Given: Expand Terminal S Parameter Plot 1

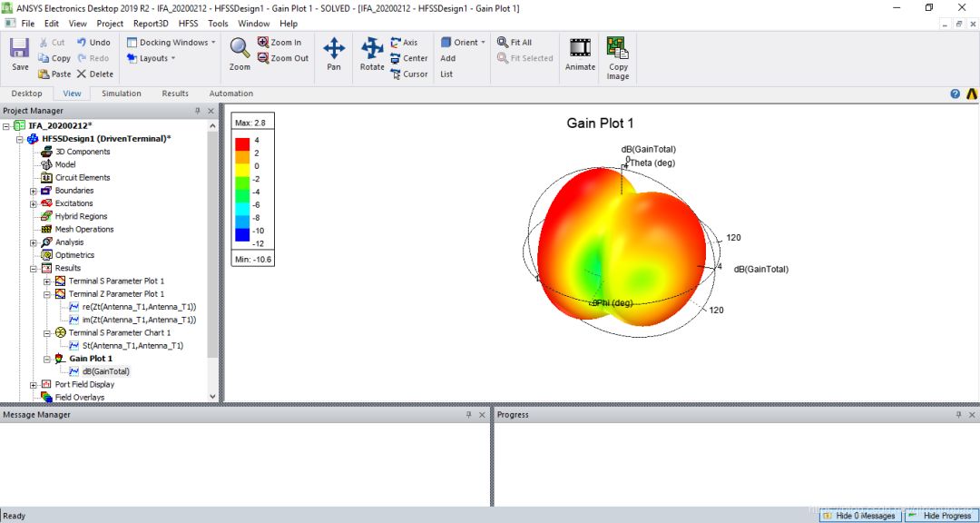Looking at the screenshot, I should point(47,281).
